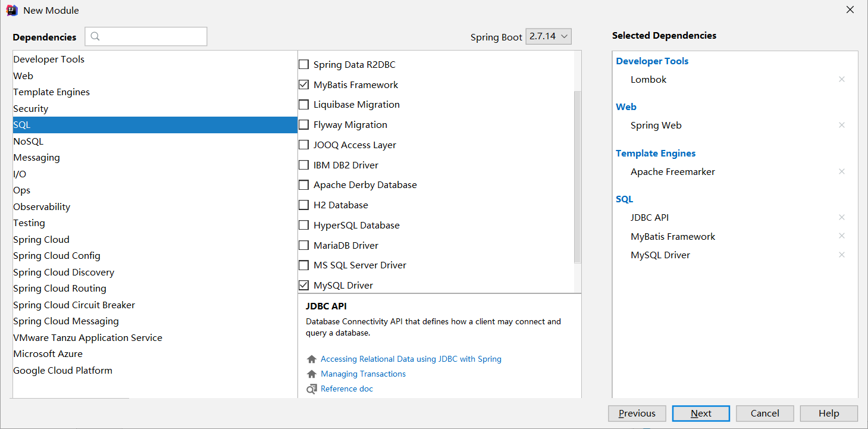Click the Help button
This screenshot has height=429, width=868.
[829, 414]
